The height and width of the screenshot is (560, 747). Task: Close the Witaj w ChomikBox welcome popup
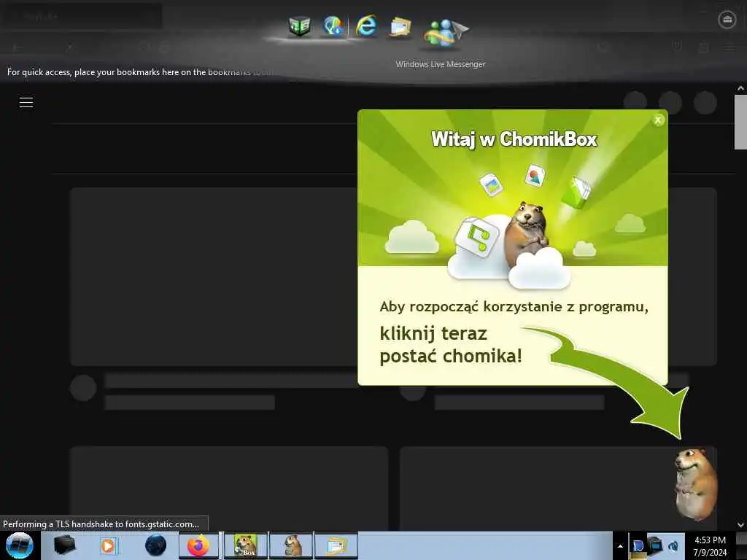(658, 120)
